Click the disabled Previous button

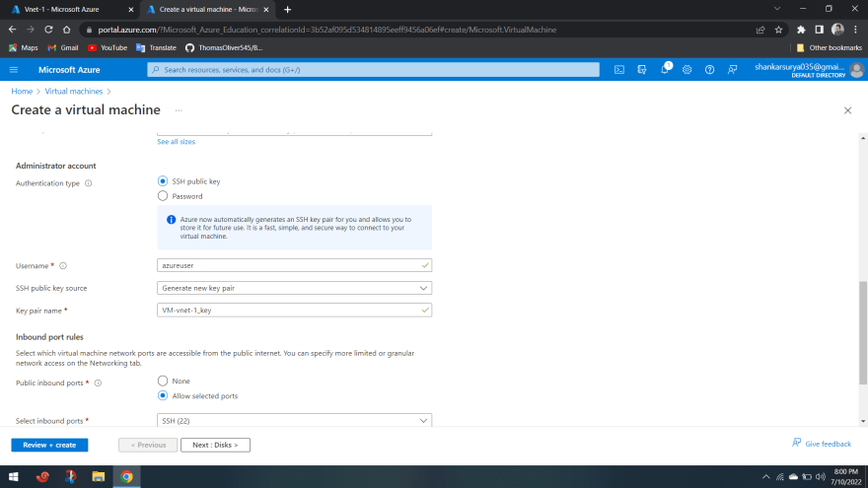(148, 445)
